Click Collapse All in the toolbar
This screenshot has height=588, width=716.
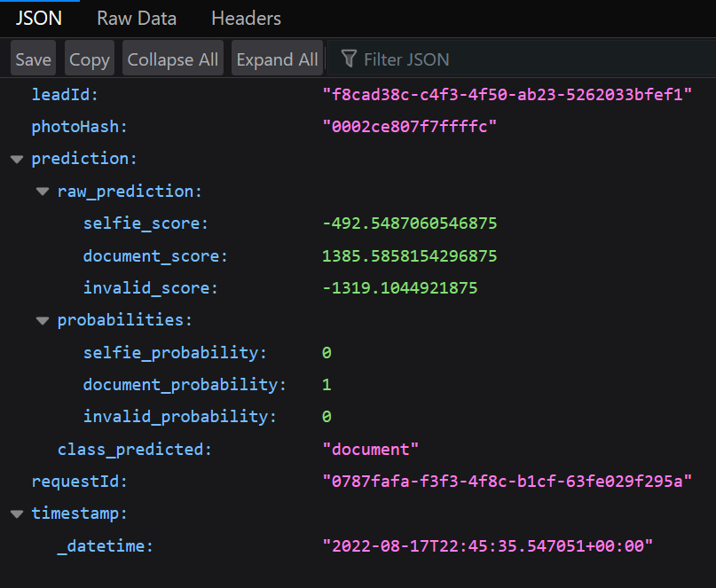173,59
